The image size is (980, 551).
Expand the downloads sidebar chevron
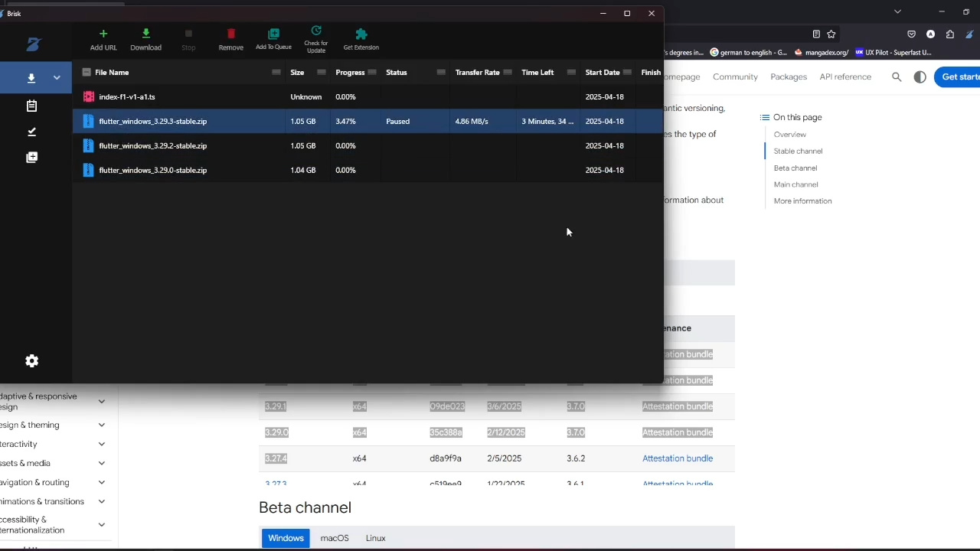point(57,78)
